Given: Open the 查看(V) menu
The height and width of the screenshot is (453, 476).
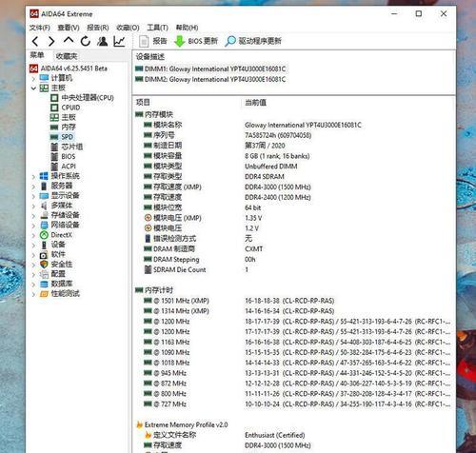Looking at the screenshot, I should click(x=69, y=28).
